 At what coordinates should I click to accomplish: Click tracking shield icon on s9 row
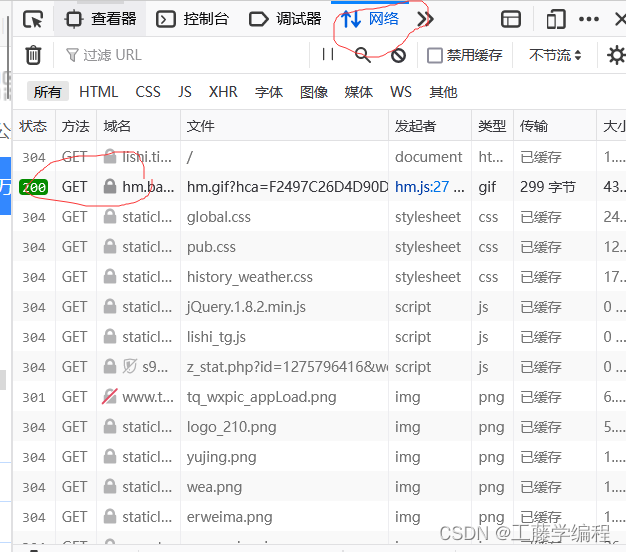pos(129,366)
